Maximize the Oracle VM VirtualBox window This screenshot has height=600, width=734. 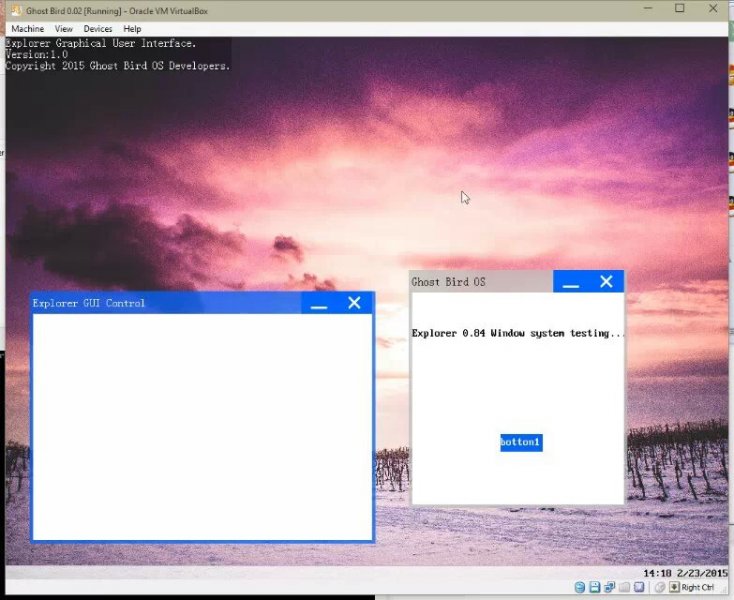(x=680, y=8)
